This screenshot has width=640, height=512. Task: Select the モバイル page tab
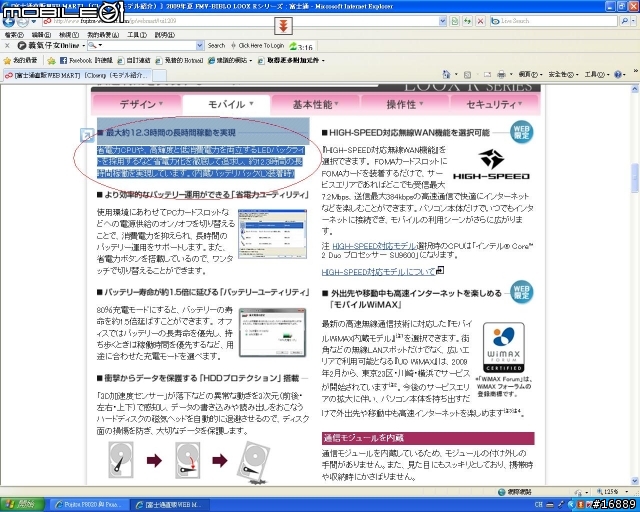[x=227, y=105]
